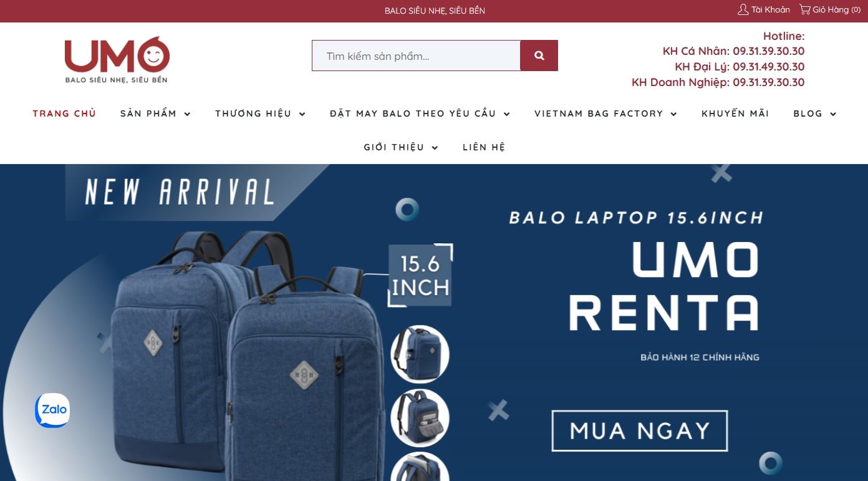The image size is (868, 481).
Task: Click the MUA NGAY banner button
Action: click(640, 430)
